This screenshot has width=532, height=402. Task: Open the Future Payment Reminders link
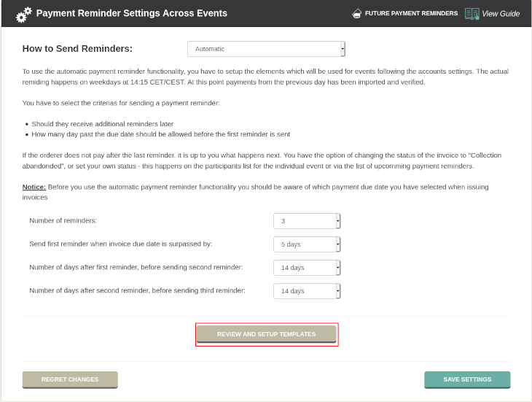click(411, 13)
